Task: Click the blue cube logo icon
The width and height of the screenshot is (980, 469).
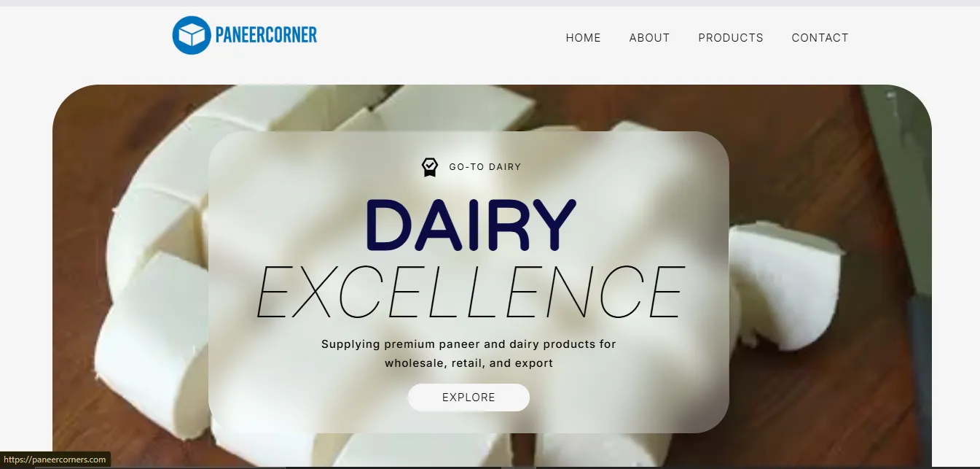Action: point(191,35)
